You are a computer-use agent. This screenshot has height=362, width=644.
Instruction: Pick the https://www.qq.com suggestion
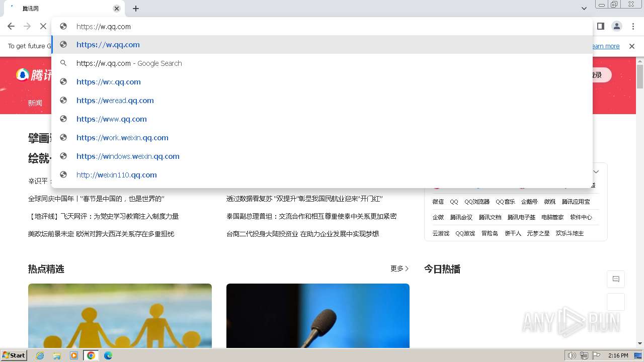tap(322, 119)
